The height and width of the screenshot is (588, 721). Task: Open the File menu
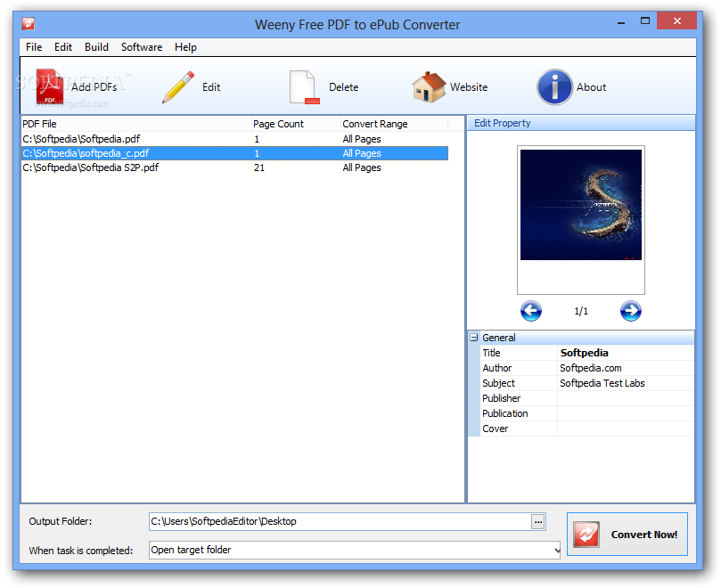tap(34, 47)
